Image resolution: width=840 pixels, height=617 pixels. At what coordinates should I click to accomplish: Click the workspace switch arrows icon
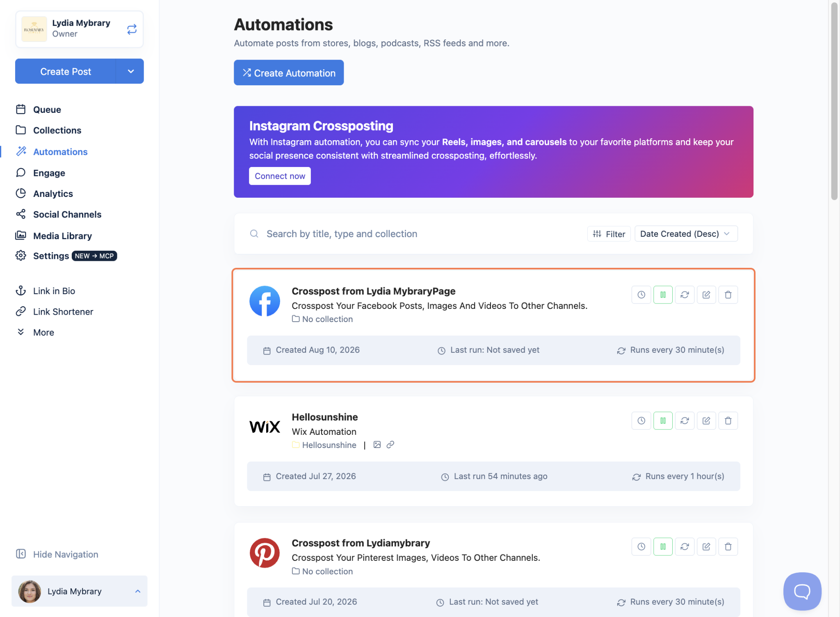click(x=132, y=29)
